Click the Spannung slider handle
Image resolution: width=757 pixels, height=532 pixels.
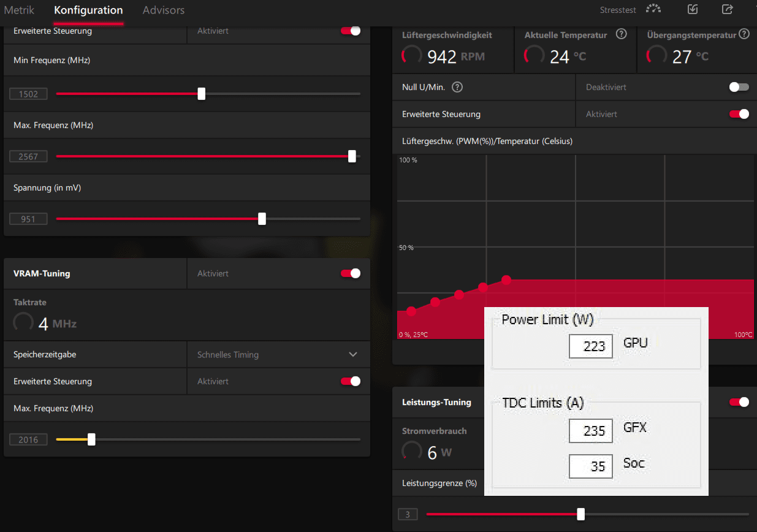pos(262,219)
